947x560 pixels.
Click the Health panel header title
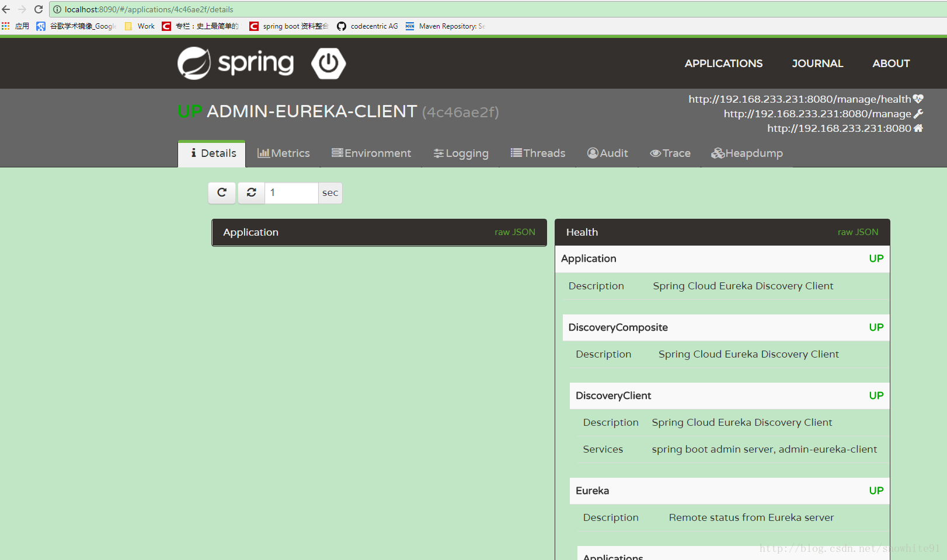[x=582, y=232]
